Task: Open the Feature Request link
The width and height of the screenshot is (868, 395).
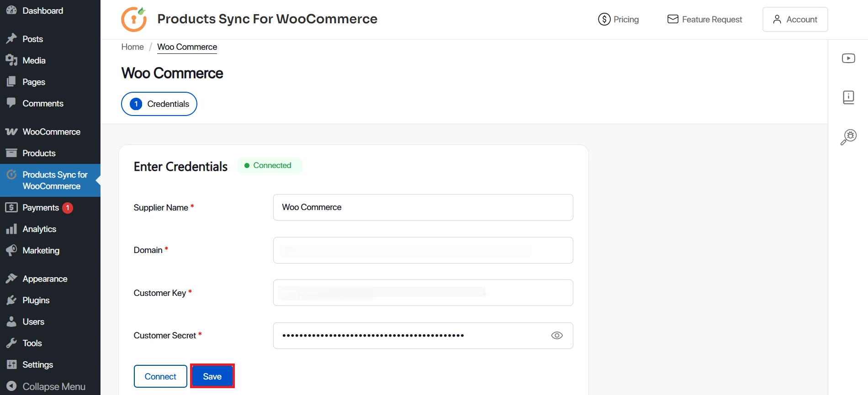Action: (705, 19)
